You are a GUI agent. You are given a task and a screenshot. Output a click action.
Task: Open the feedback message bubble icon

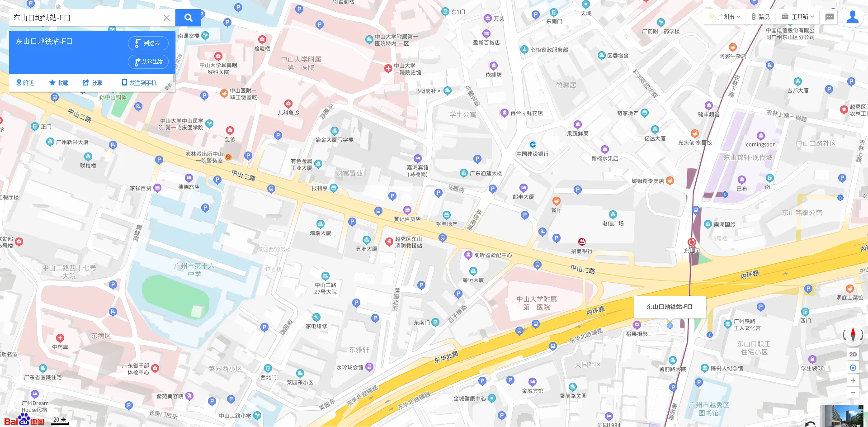pyautogui.click(x=830, y=17)
